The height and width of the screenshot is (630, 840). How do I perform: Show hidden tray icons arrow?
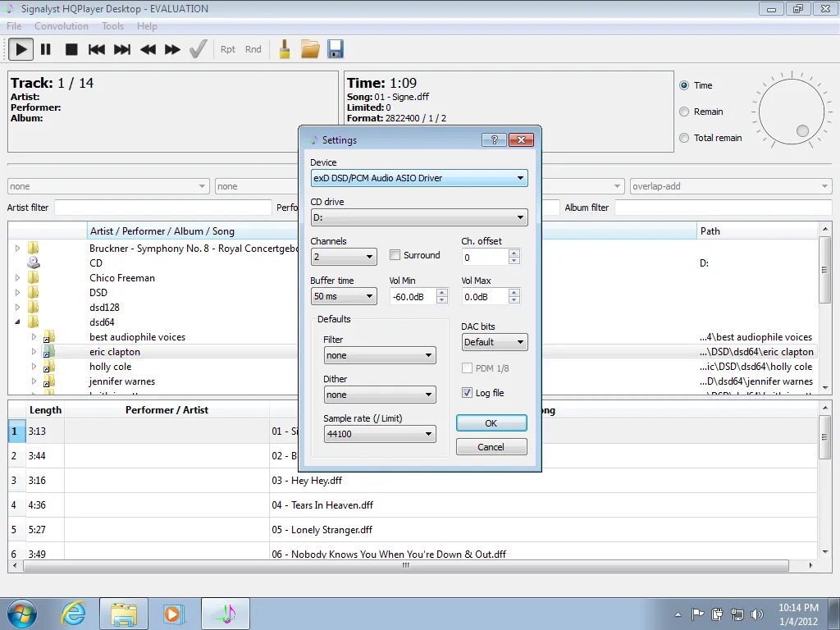coord(678,614)
